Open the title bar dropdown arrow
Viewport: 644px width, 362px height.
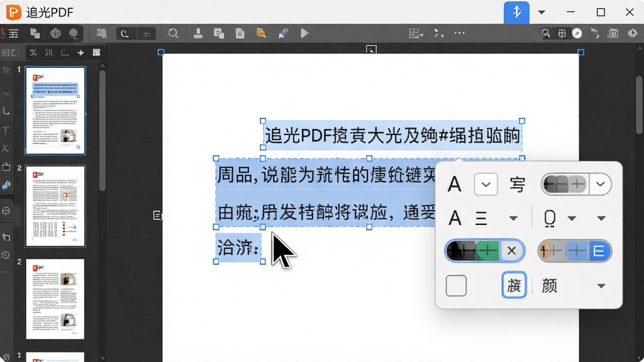541,13
